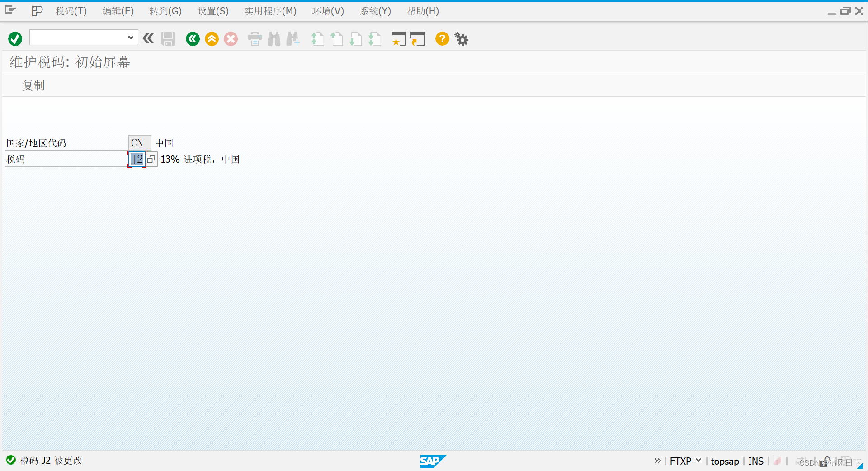Click the green Enter checkmark icon
This screenshot has height=471, width=868.
tap(14, 39)
